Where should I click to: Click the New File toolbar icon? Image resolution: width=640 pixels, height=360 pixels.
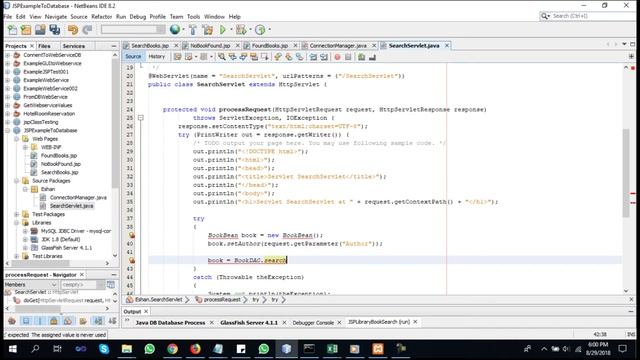click(13, 30)
